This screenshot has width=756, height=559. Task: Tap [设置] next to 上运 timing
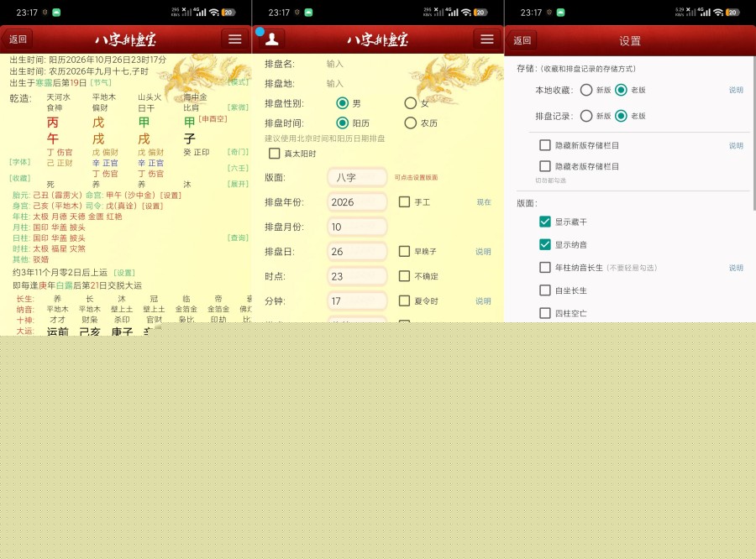(x=124, y=273)
